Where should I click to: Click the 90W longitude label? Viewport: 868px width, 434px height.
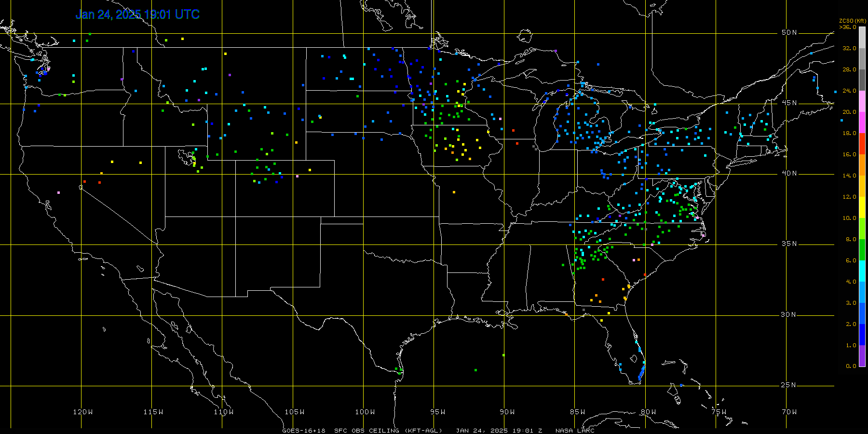pos(507,412)
